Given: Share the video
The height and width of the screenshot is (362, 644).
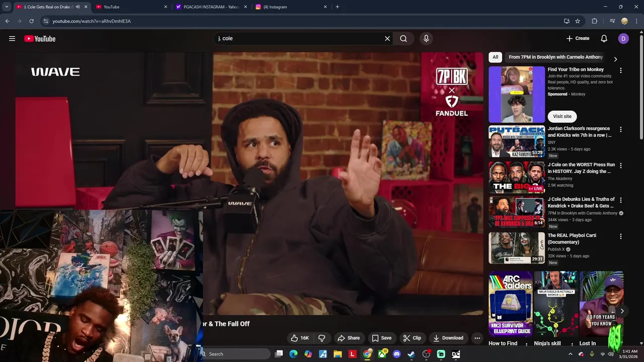Looking at the screenshot, I should pos(349,338).
